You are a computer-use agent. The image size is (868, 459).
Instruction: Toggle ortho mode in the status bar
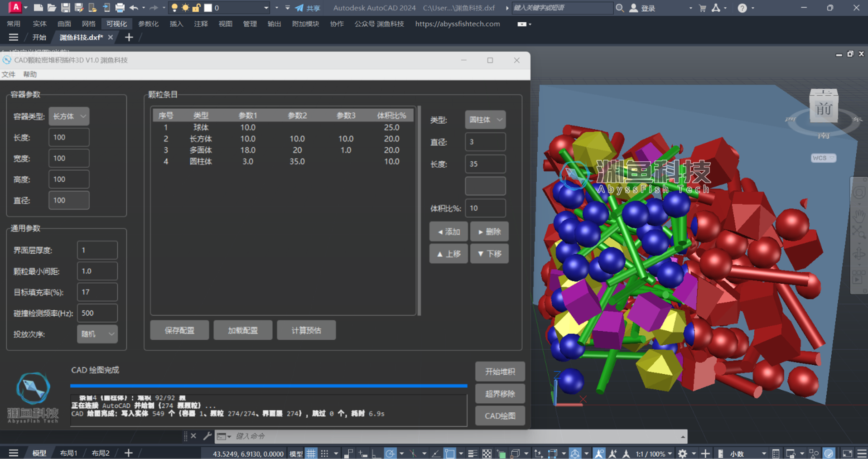click(376, 453)
